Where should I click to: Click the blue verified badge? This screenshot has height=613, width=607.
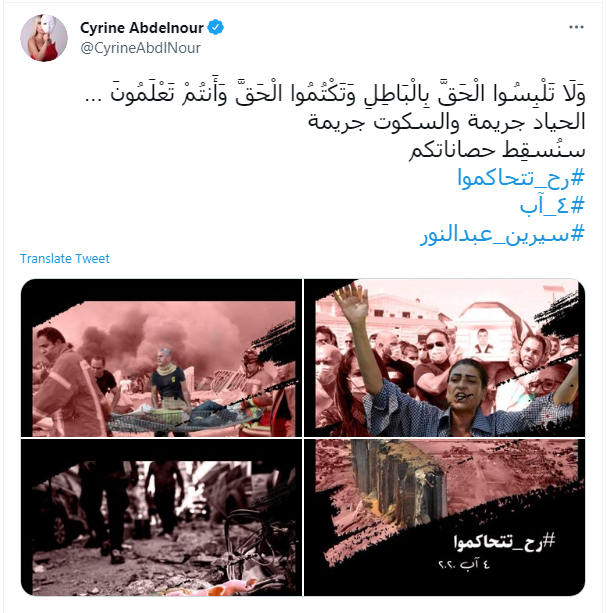tap(215, 27)
